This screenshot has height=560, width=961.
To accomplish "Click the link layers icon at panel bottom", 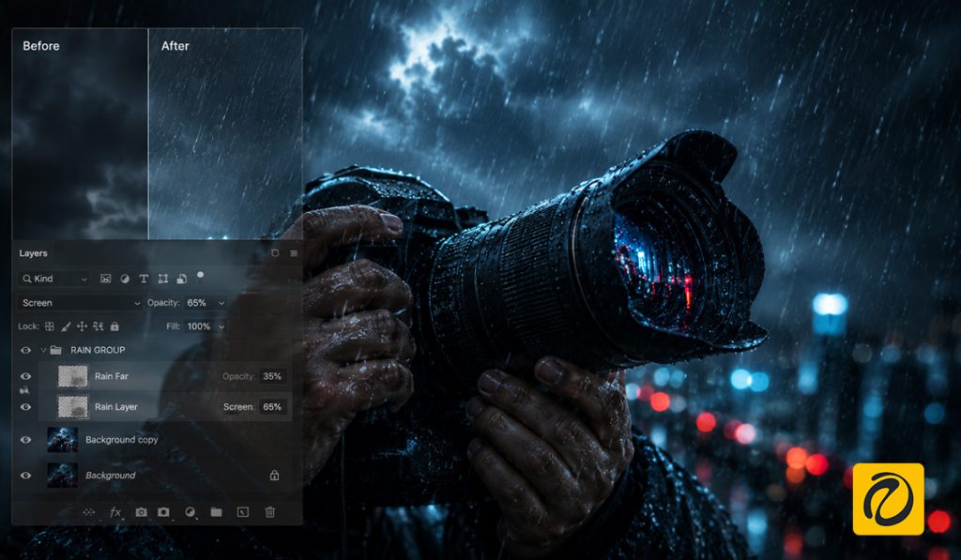I will coord(89,511).
